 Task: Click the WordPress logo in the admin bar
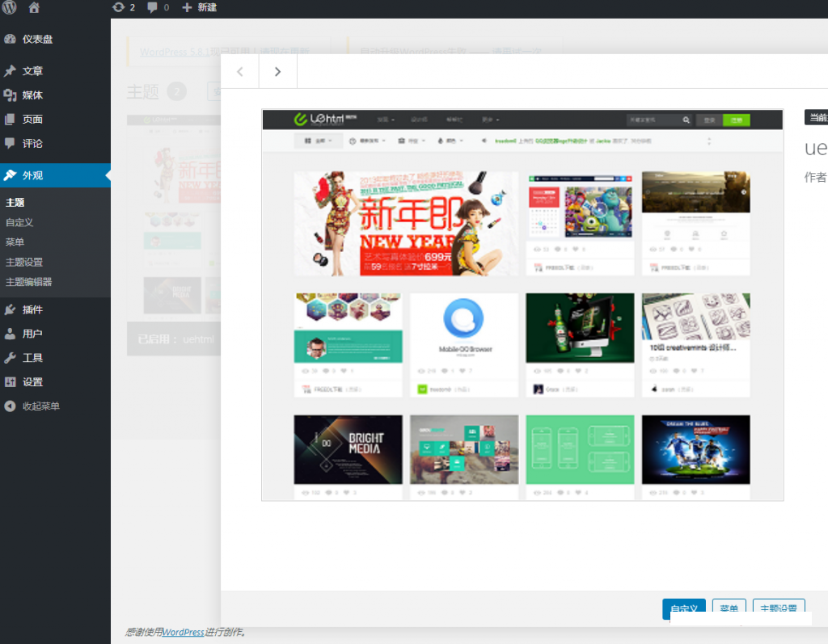[x=10, y=7]
